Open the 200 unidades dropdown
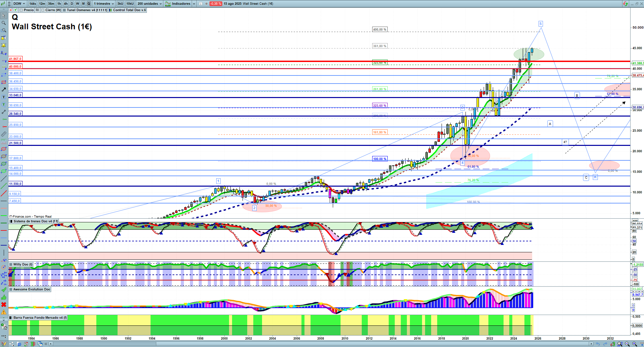 [150, 4]
